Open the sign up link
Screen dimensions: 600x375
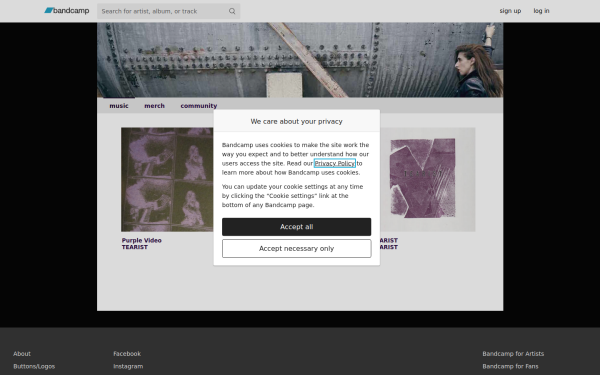(x=510, y=11)
